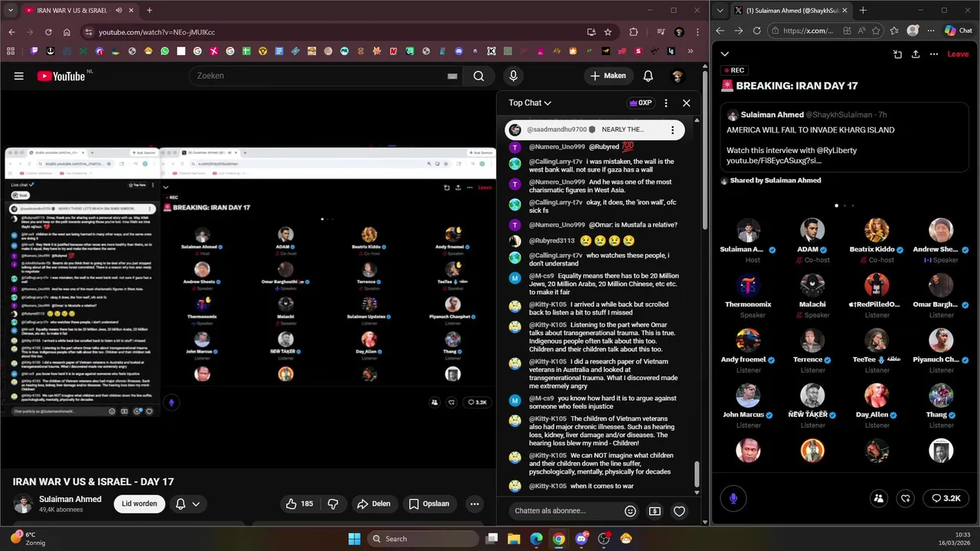
Task: Open YouTube notifications bell
Action: point(648,76)
